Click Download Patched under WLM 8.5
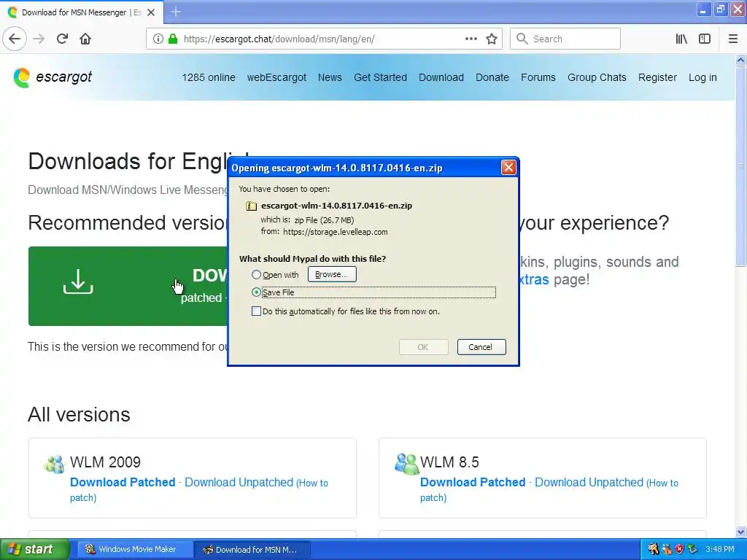Image resolution: width=747 pixels, height=560 pixels. [473, 483]
